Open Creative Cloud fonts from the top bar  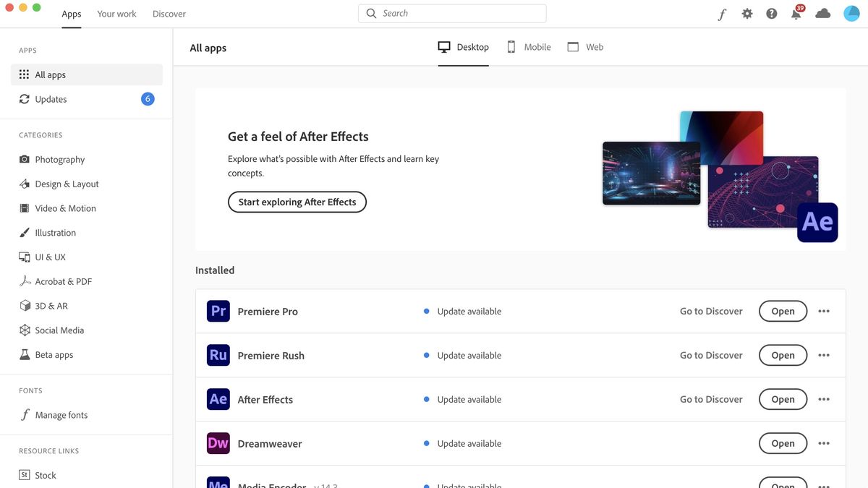click(722, 13)
